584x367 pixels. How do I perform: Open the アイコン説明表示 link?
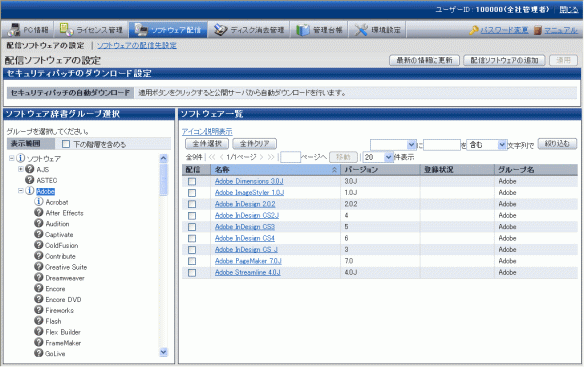coord(207,132)
